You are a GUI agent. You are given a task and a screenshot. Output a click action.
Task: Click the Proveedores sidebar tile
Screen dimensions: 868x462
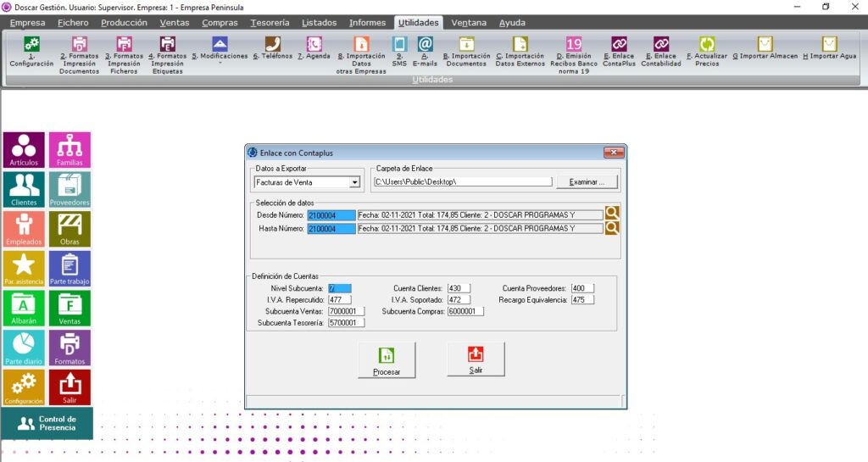(x=70, y=190)
